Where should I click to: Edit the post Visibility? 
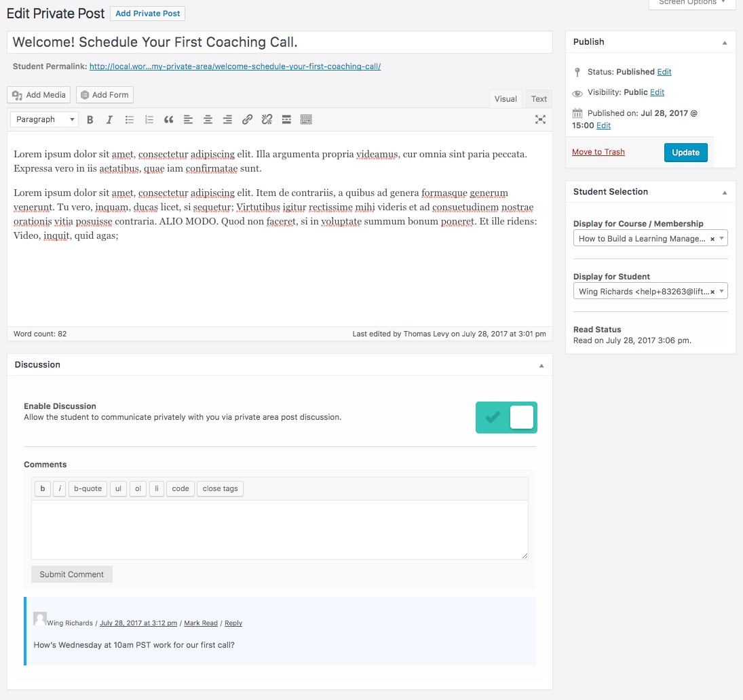point(657,92)
